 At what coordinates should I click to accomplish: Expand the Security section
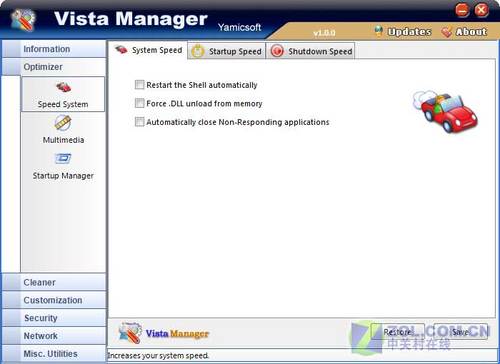[x=54, y=318]
